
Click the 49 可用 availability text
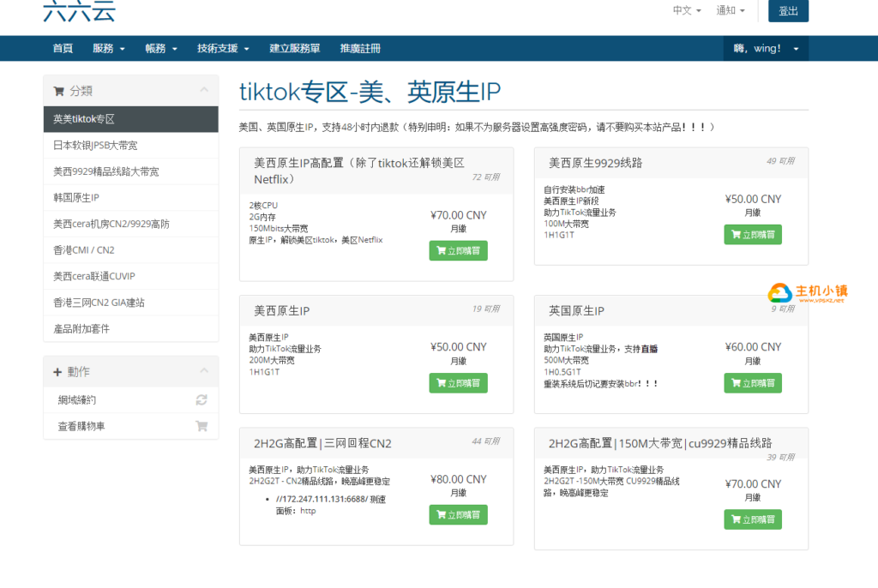click(780, 161)
